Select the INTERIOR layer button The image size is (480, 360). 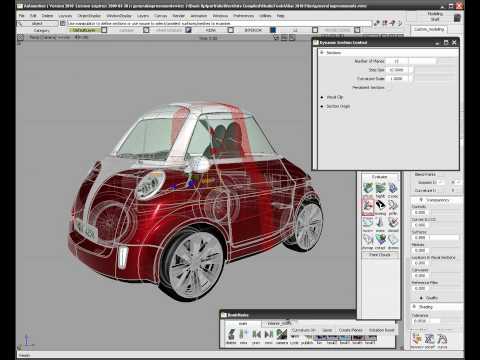(253, 30)
